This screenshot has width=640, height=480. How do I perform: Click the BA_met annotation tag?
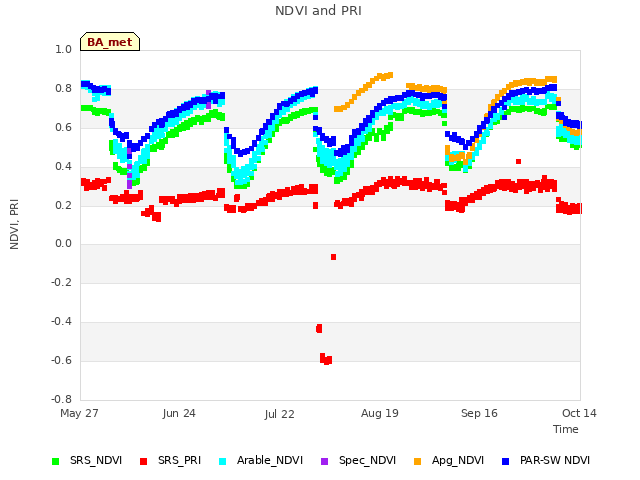(110, 42)
